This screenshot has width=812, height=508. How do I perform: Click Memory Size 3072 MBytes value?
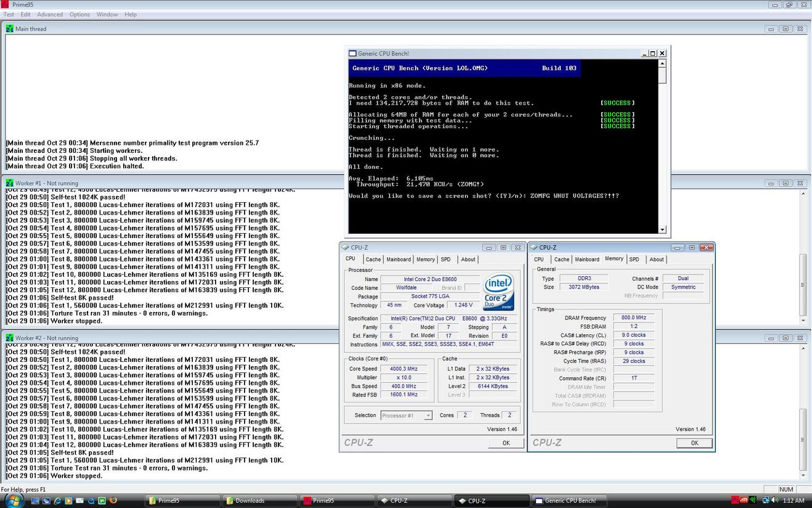pos(583,287)
